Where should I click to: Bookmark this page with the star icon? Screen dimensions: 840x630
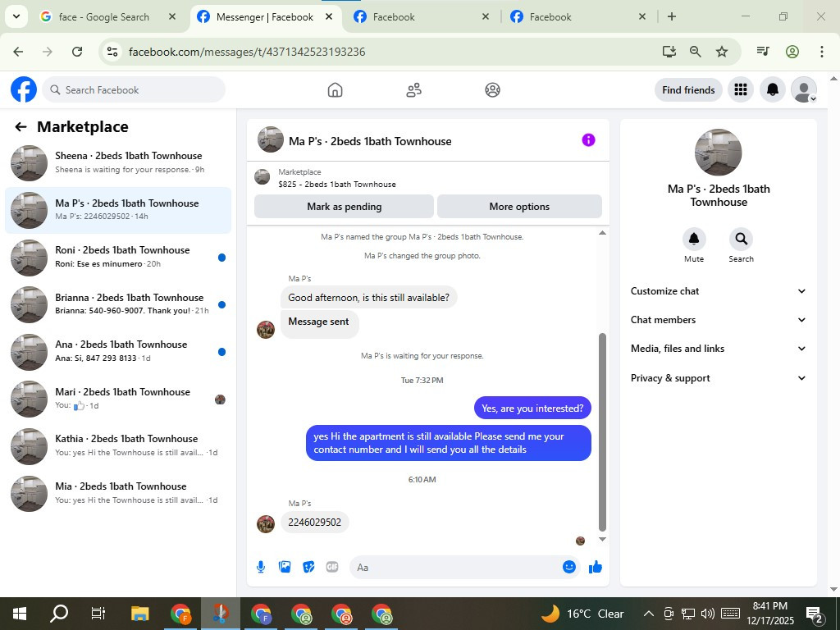[x=722, y=52]
